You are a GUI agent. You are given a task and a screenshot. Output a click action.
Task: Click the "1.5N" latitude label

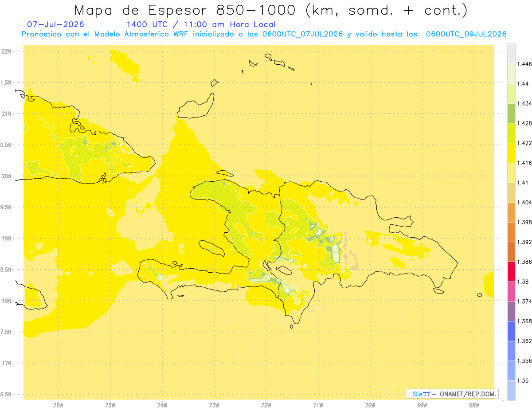(x=7, y=82)
